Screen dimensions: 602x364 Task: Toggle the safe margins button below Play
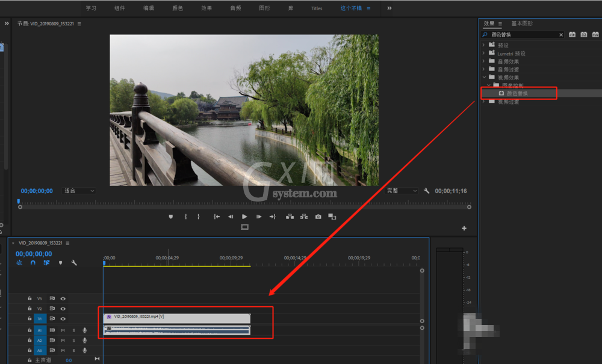click(x=244, y=227)
